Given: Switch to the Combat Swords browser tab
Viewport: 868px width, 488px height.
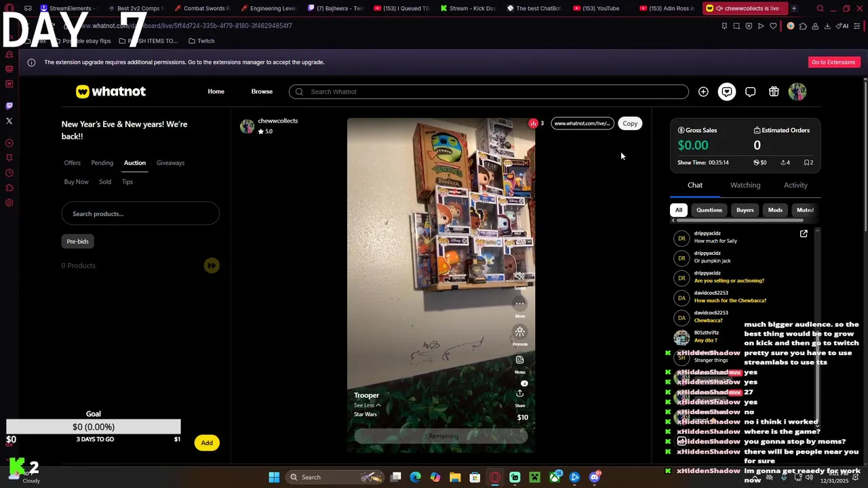Looking at the screenshot, I should [x=202, y=8].
